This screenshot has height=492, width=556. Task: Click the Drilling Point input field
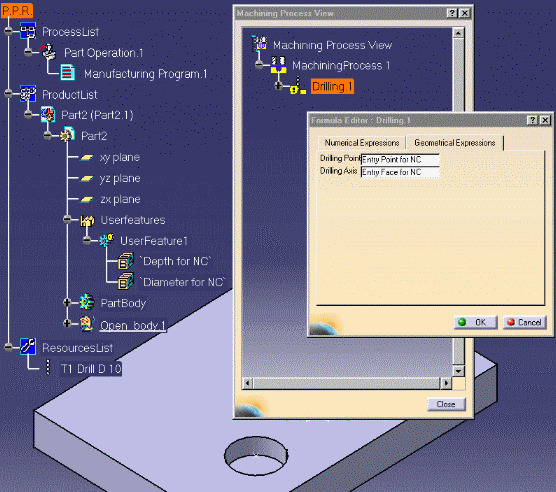[400, 160]
